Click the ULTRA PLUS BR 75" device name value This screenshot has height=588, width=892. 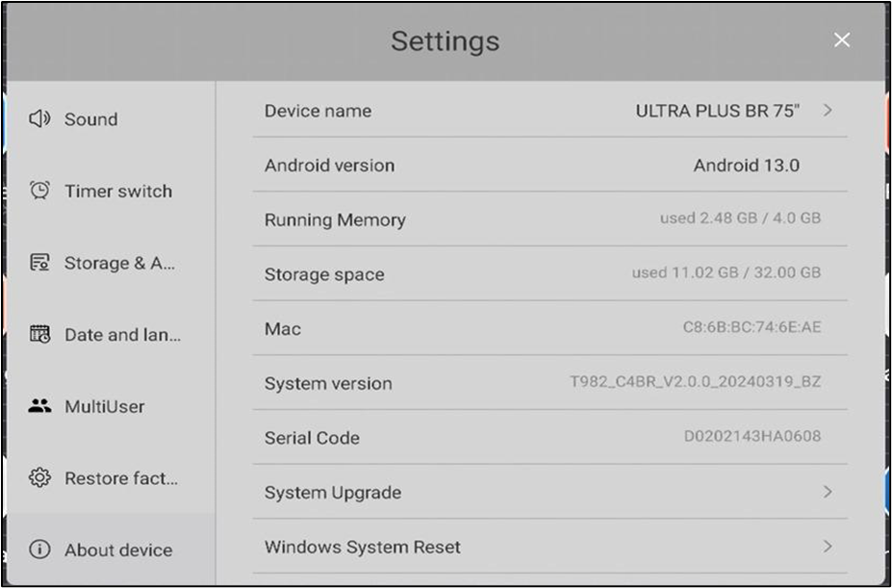(x=717, y=111)
